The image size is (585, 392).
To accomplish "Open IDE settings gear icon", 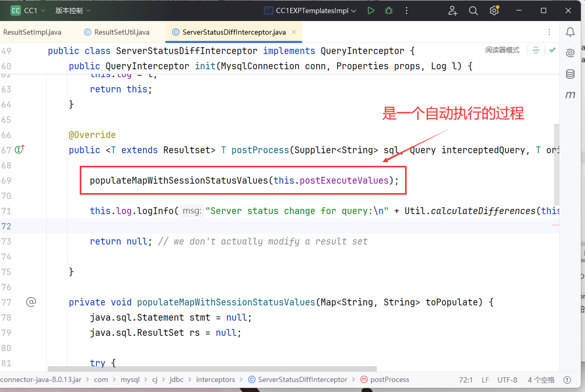I will pyautogui.click(x=494, y=10).
